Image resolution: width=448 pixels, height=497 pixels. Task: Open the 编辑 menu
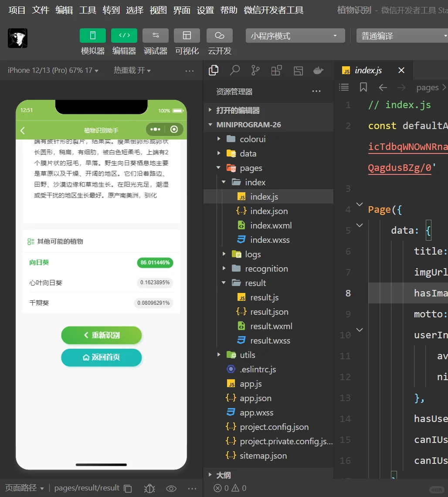[64, 10]
